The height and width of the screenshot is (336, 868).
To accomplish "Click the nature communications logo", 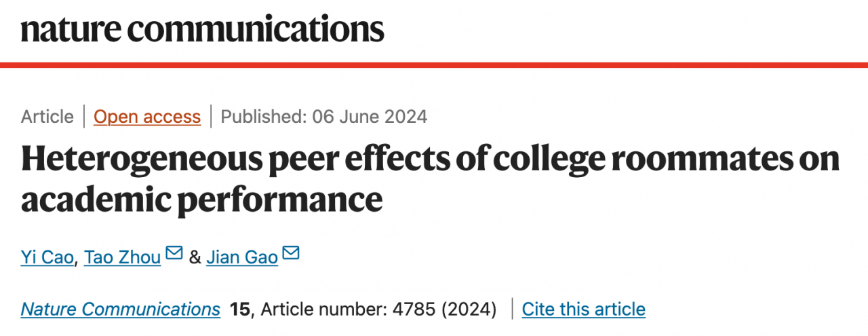I will (202, 29).
